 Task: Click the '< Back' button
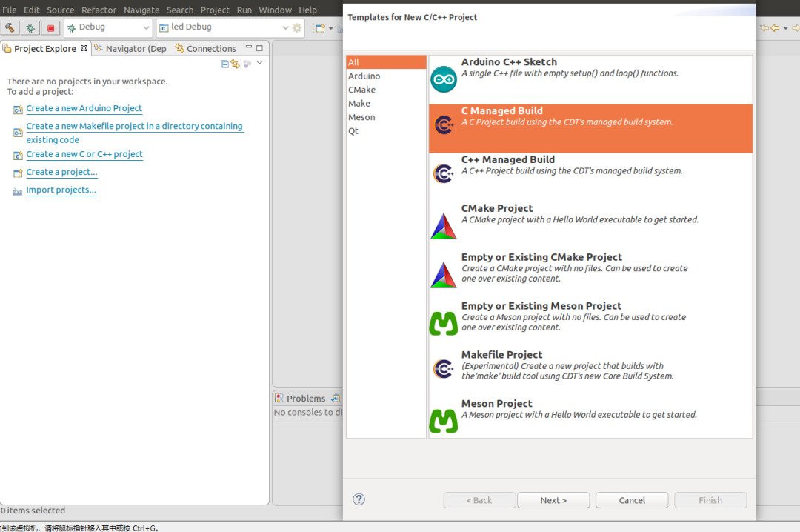(x=479, y=500)
